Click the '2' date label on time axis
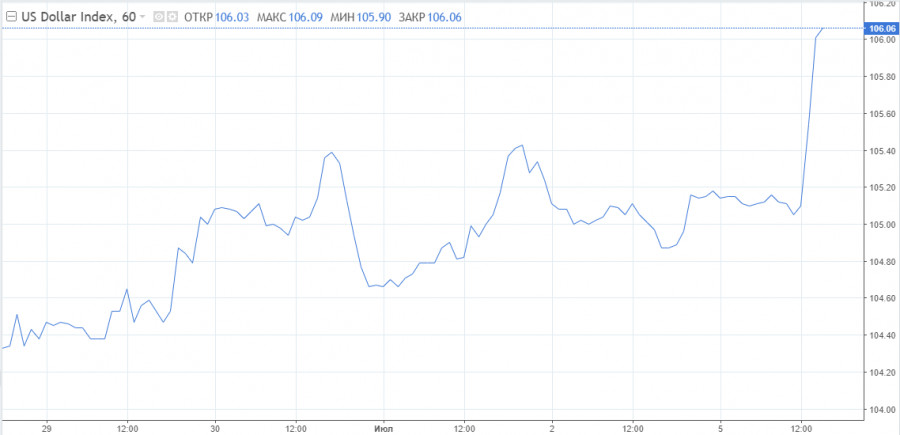The height and width of the screenshot is (435, 900). [x=552, y=428]
